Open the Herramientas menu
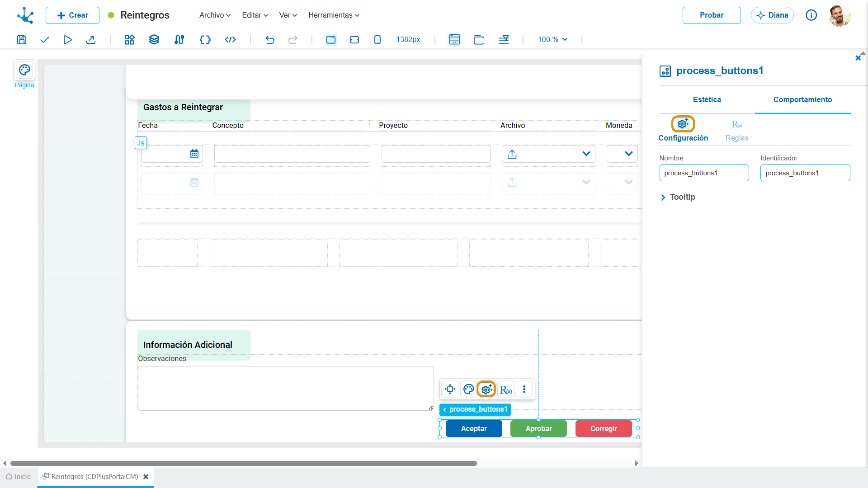868x488 pixels. point(334,15)
